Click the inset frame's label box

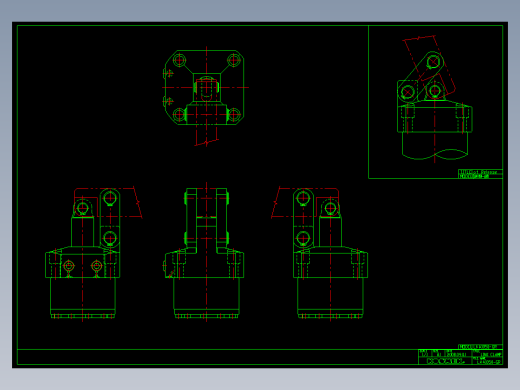click(480, 174)
